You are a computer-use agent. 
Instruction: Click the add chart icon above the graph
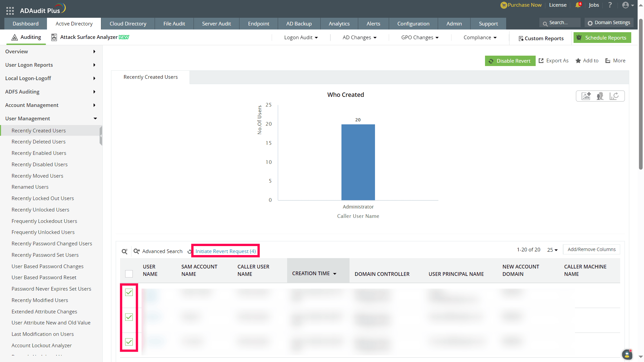coord(586,96)
